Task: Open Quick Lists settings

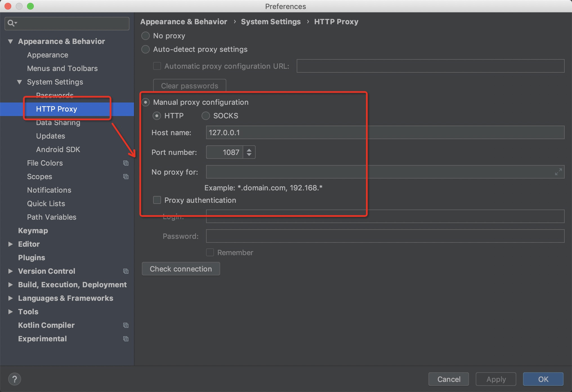Action: (46, 204)
